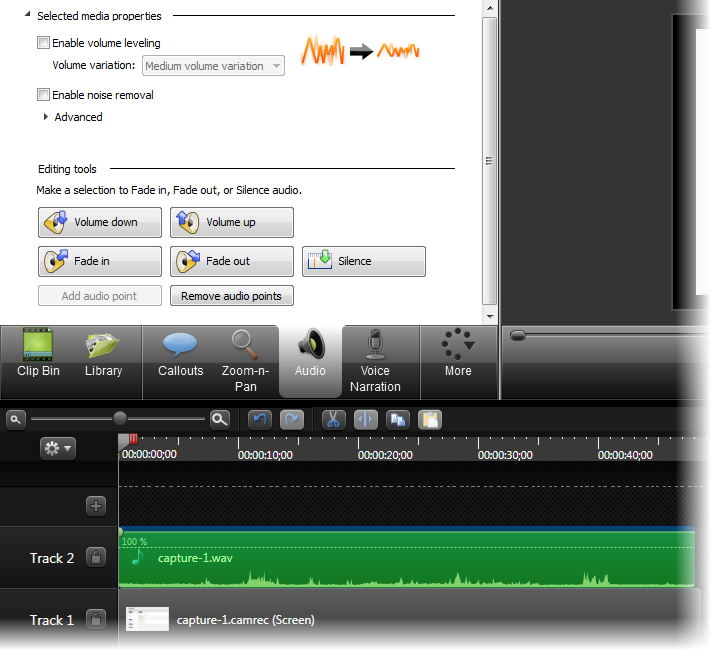Open the Zoom-n-Pan tab
The image size is (711, 650).
[x=245, y=362]
